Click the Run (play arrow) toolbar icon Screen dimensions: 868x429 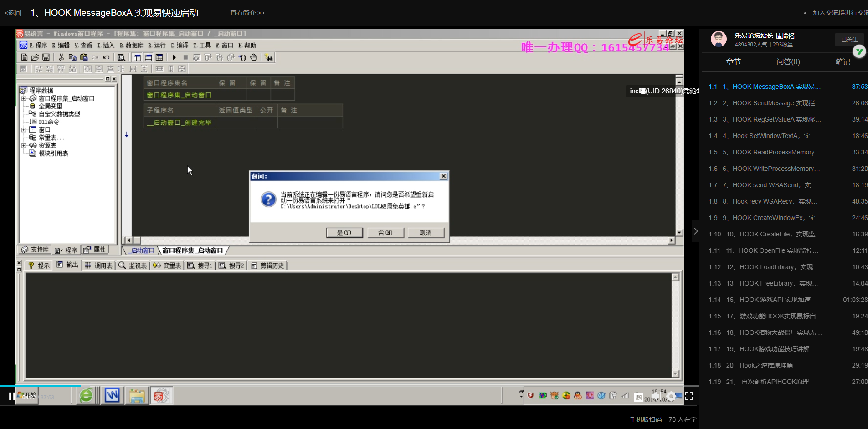[174, 57]
